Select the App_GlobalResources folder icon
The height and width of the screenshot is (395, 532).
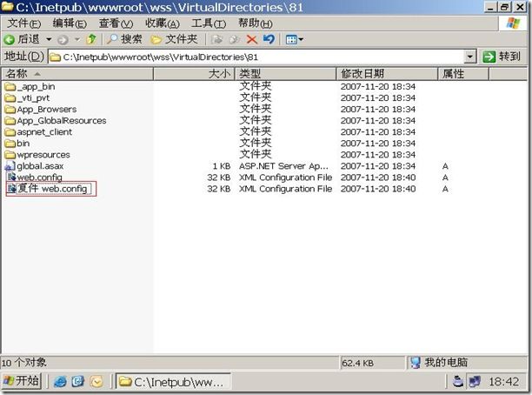tap(10, 121)
